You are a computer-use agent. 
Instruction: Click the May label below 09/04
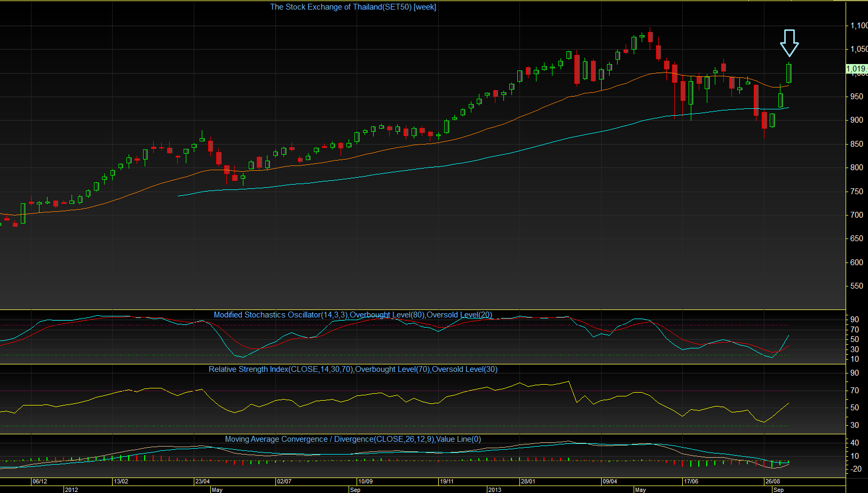(x=641, y=490)
